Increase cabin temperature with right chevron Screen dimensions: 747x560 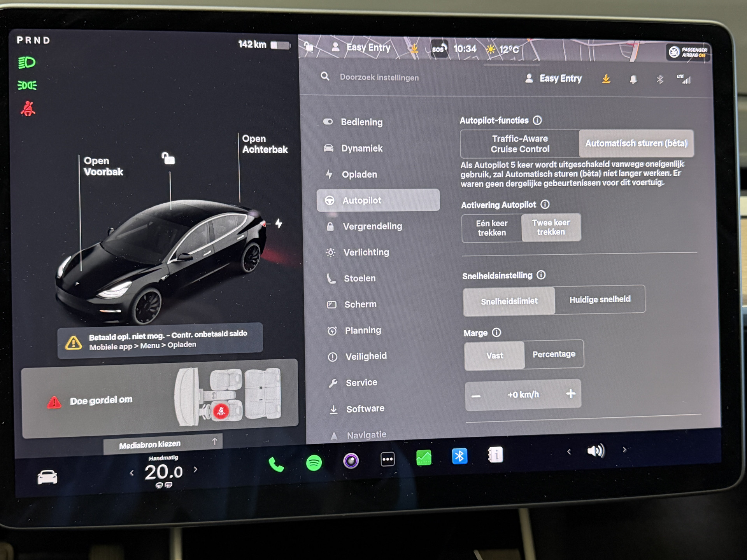coord(196,470)
